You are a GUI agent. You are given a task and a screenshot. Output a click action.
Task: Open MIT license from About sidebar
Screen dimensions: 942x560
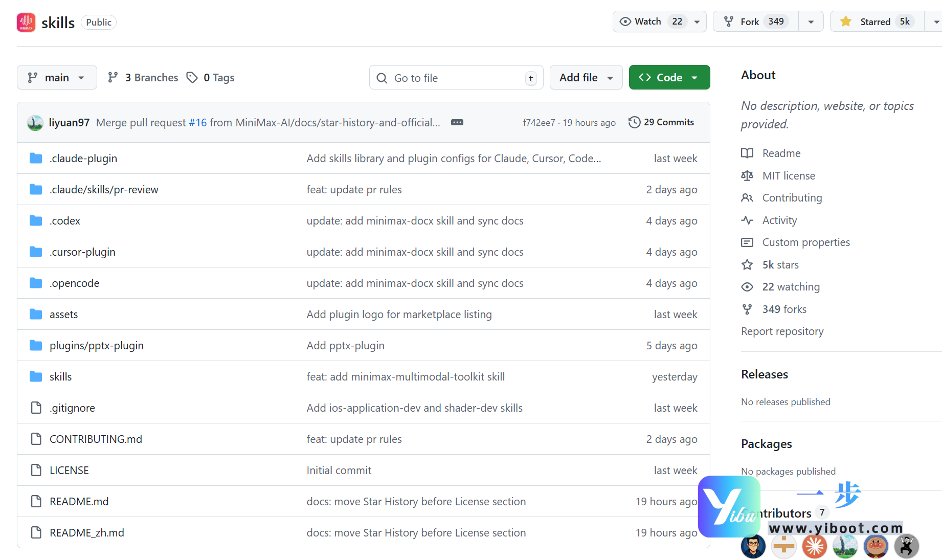point(788,176)
